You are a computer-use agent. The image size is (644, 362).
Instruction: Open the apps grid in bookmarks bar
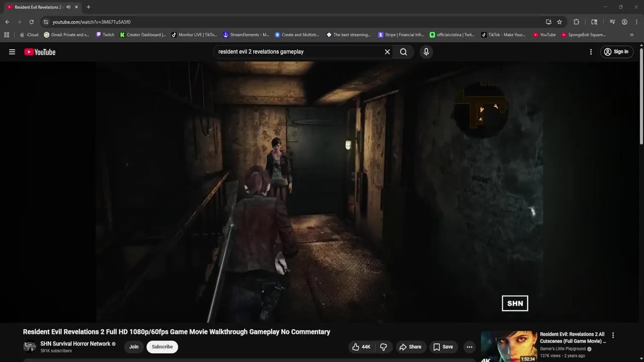click(7, 35)
